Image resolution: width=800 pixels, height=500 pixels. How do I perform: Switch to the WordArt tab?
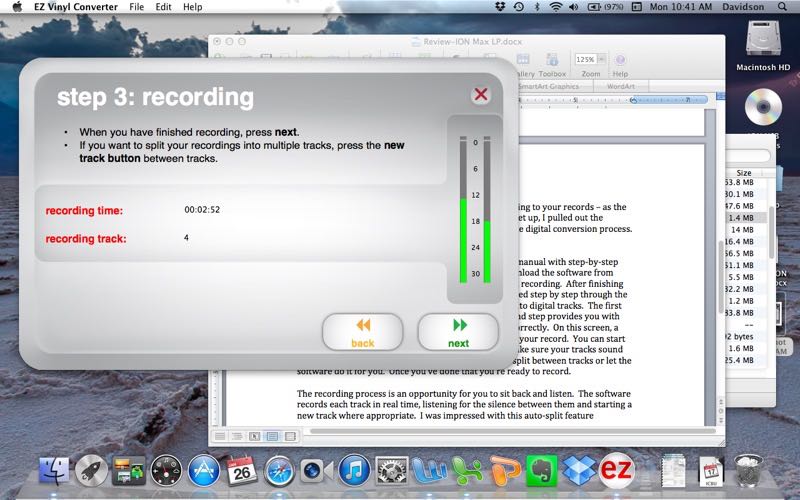[x=620, y=86]
